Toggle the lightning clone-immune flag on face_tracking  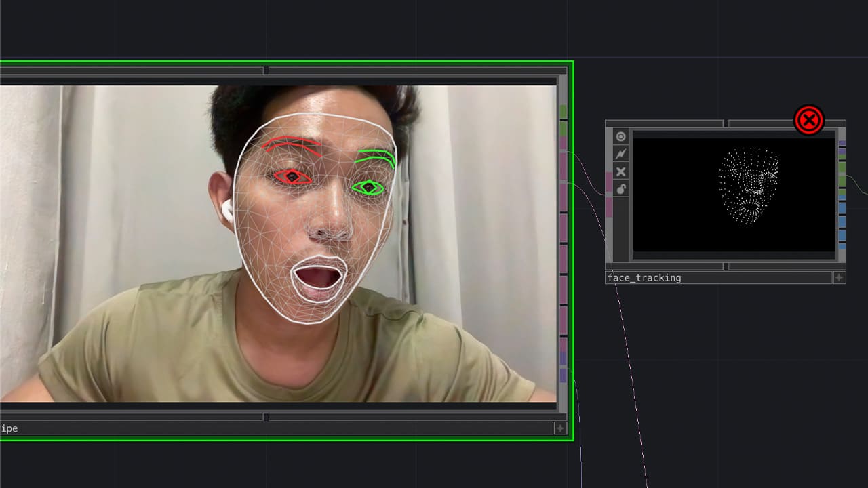(620, 154)
